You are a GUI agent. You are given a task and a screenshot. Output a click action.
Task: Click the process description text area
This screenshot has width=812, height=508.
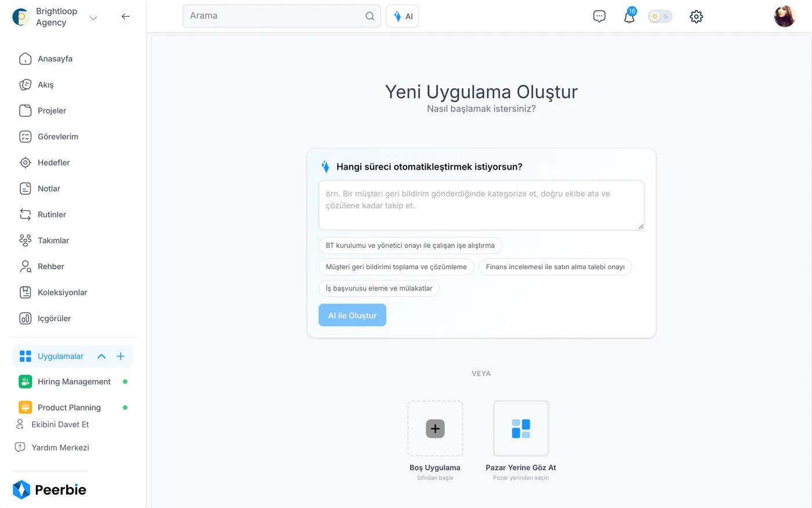coord(481,205)
